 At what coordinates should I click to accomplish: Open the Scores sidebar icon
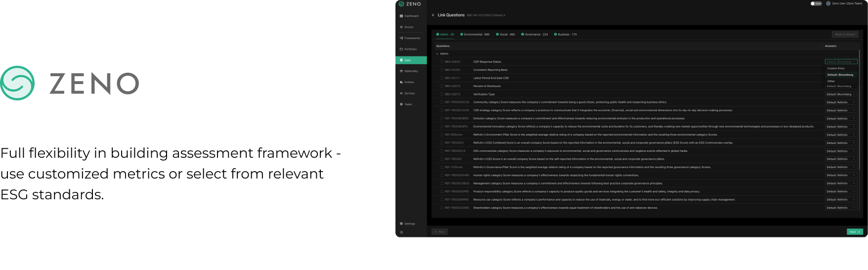tap(401, 27)
